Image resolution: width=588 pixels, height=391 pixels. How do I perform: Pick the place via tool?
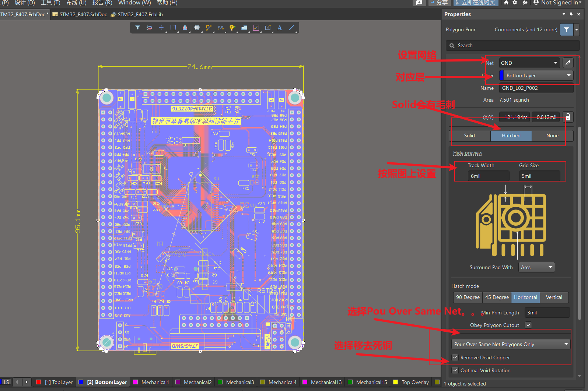pos(232,28)
